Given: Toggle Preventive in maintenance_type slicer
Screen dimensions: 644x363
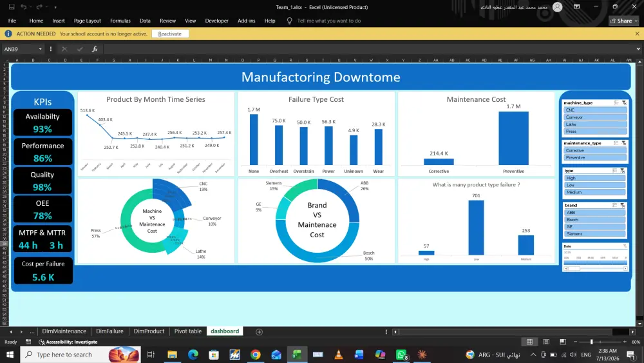Looking at the screenshot, I should [595, 157].
